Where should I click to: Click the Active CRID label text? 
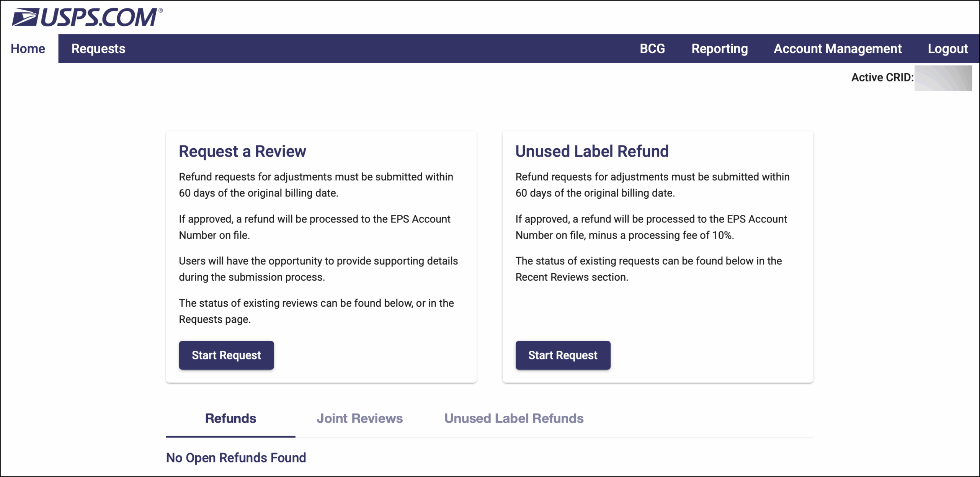pos(882,78)
